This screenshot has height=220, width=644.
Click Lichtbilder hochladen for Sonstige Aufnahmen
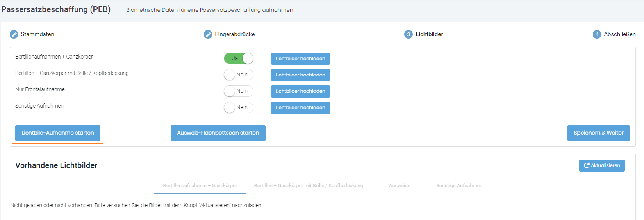point(300,108)
